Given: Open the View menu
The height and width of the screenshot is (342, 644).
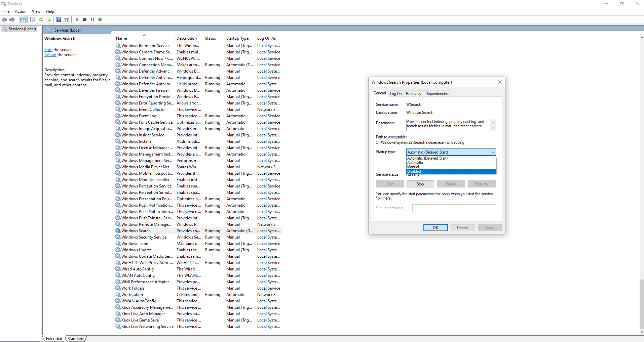Looking at the screenshot, I should (36, 11).
